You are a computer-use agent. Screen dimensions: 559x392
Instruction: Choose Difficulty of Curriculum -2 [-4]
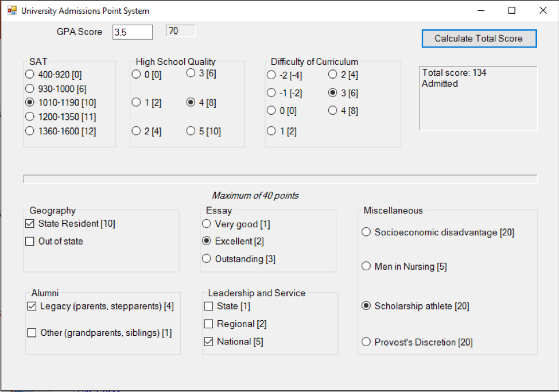pos(271,75)
